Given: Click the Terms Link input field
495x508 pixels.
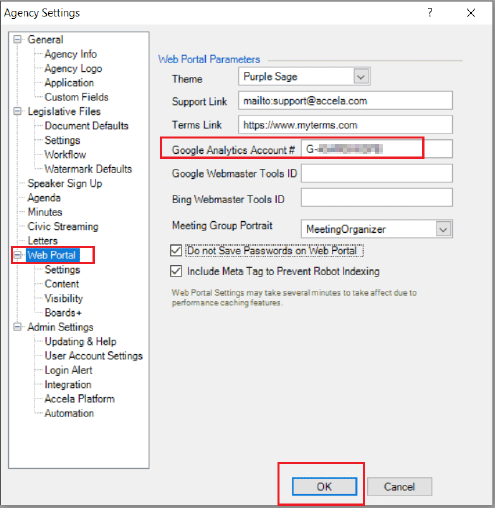Looking at the screenshot, I should click(345, 125).
